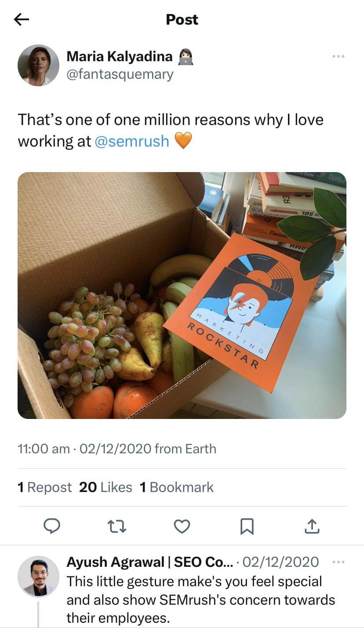Open the more menu on Ayush's reply
The width and height of the screenshot is (364, 628).
339,562
